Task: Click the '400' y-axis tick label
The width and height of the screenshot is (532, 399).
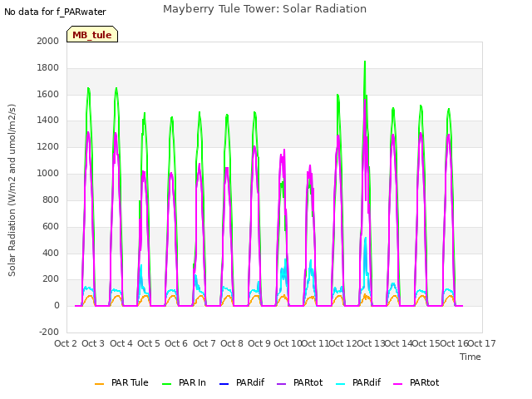Action: (51, 253)
